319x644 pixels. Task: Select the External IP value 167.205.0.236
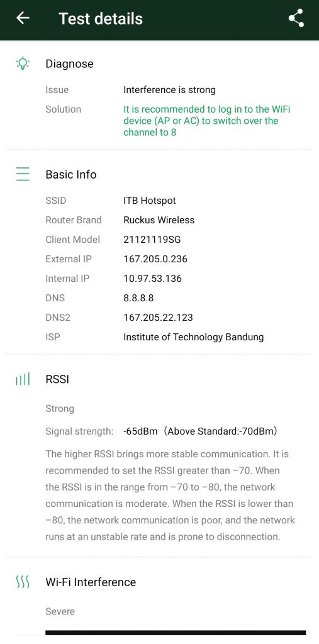point(155,259)
